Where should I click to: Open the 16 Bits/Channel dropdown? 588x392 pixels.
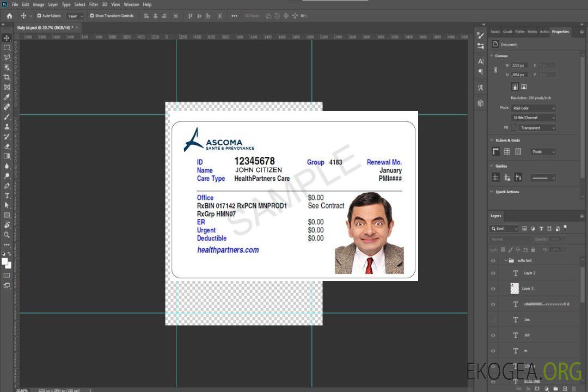pyautogui.click(x=534, y=118)
